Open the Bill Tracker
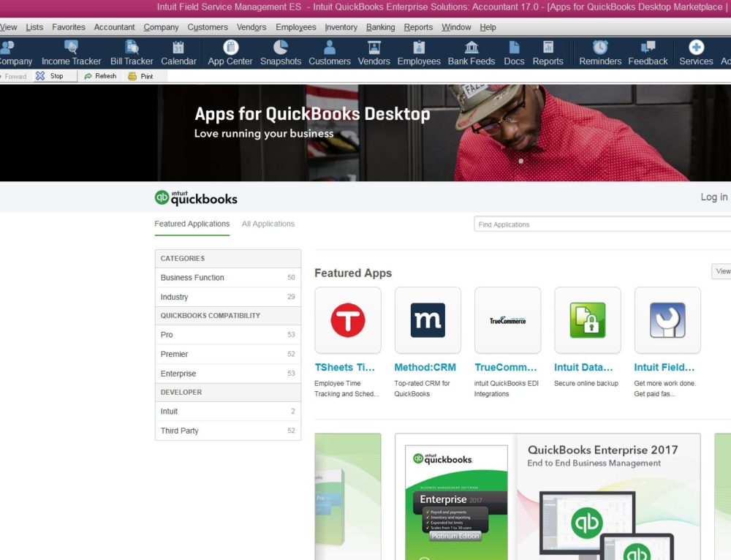Image resolution: width=731 pixels, height=560 pixels. (x=131, y=53)
